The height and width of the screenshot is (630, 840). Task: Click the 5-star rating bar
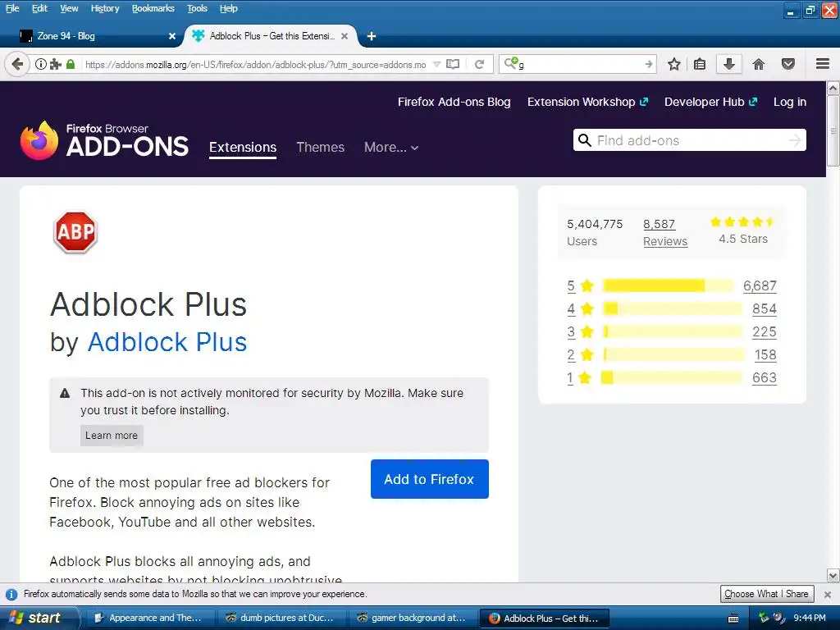pyautogui.click(x=668, y=285)
